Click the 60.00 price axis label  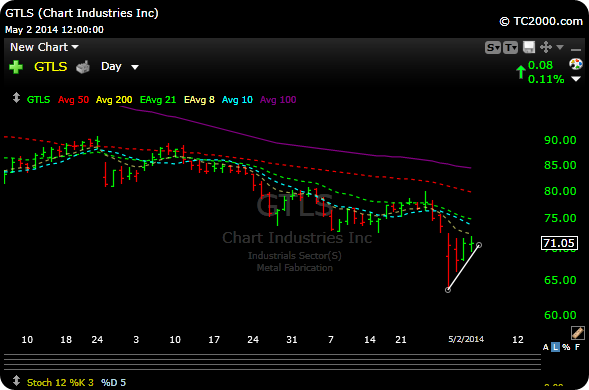click(560, 315)
